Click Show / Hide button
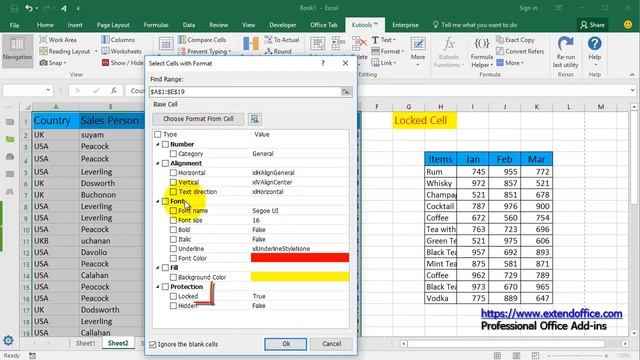This screenshot has height=360, width=640. [x=122, y=63]
